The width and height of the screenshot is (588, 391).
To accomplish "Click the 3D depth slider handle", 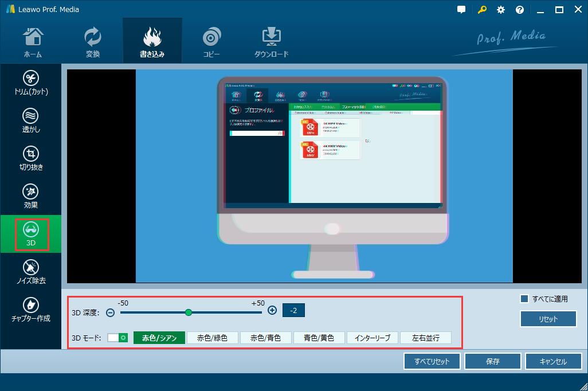I will 189,312.
